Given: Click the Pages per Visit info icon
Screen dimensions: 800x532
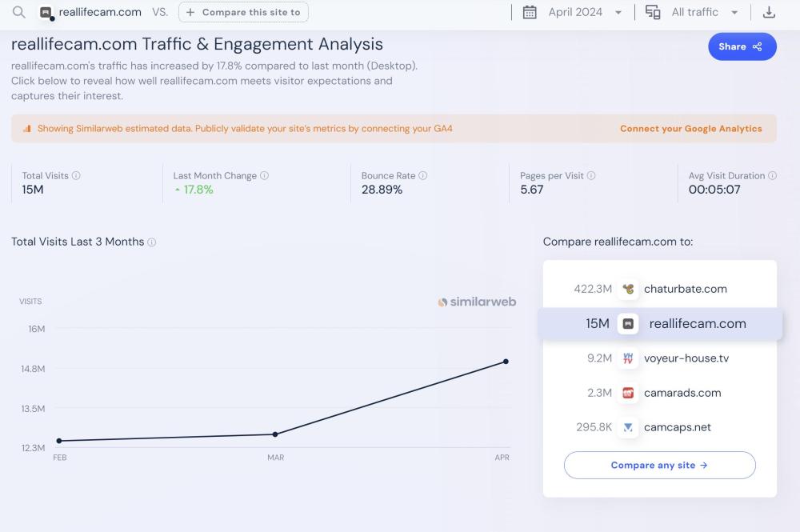Looking at the screenshot, I should coord(591,176).
